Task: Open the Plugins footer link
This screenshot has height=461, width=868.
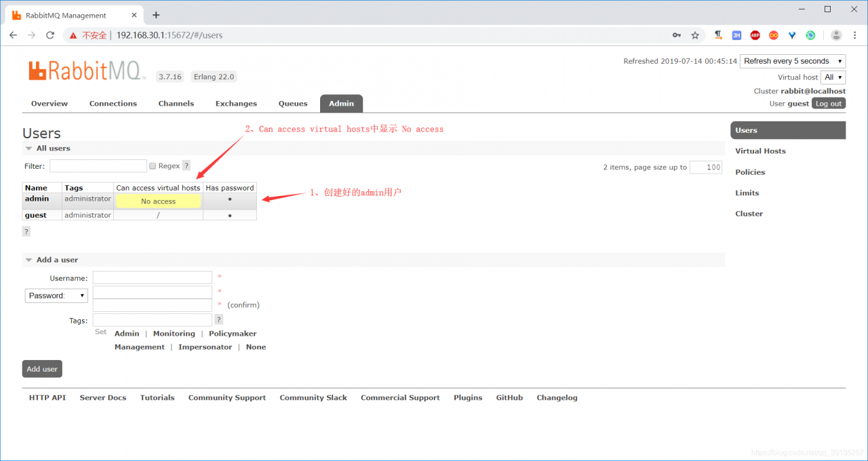Action: pos(468,398)
